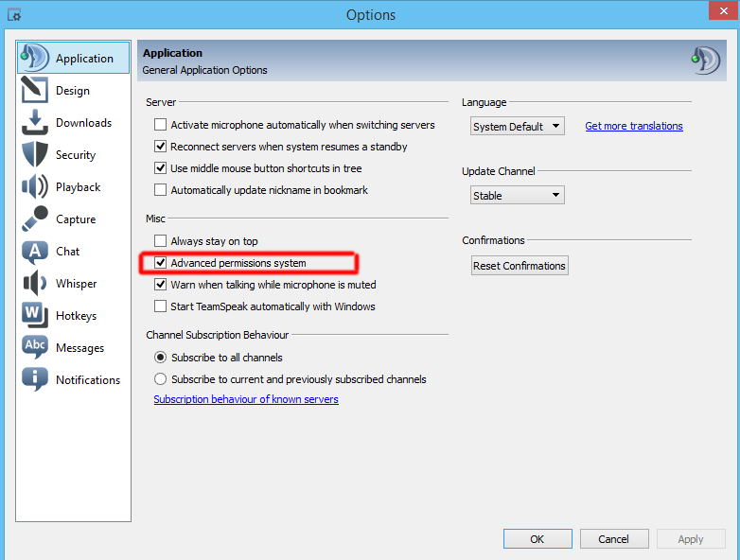Click the Options window title bar icon
Viewport: 740px width, 560px height.
[14, 15]
